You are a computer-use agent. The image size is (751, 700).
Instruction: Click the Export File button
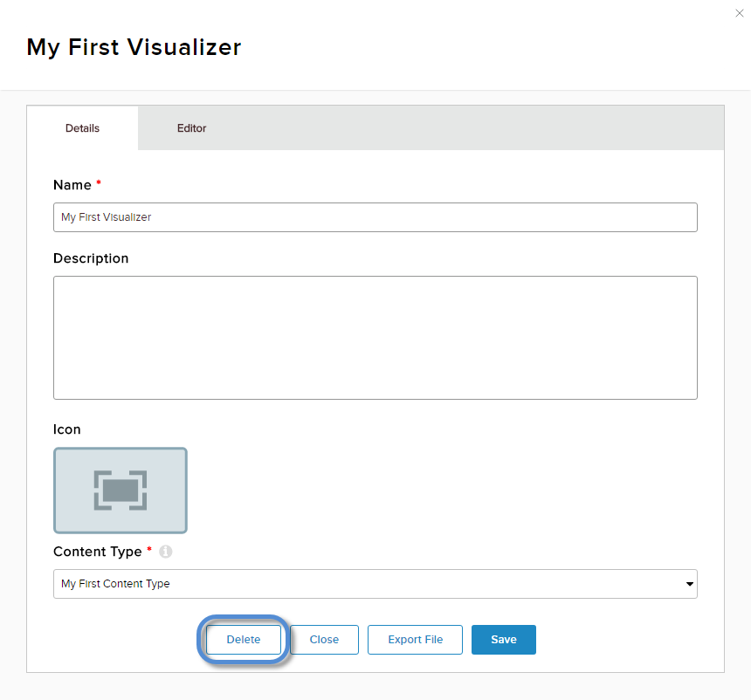[x=416, y=640]
